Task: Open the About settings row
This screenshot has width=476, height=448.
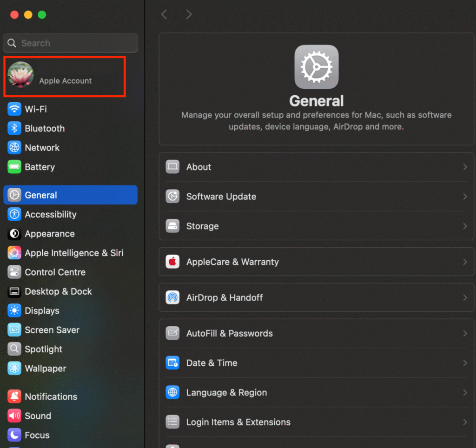Action: [316, 167]
